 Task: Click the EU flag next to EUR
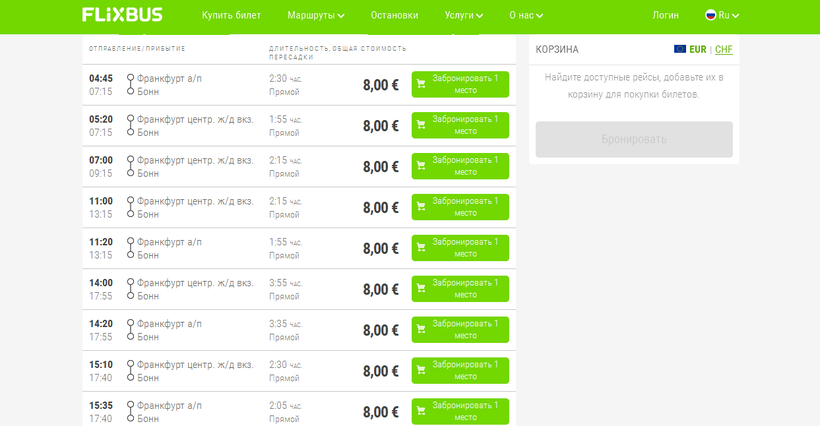[680, 49]
